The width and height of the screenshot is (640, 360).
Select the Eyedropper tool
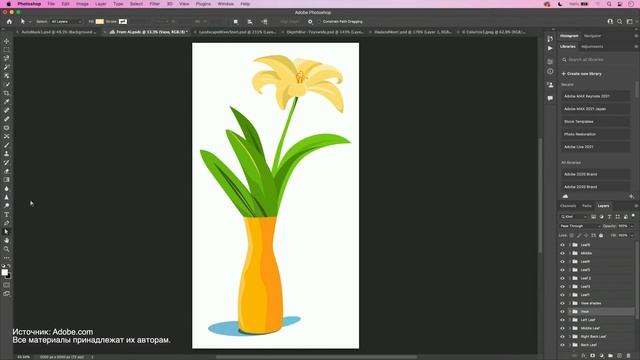pyautogui.click(x=7, y=102)
